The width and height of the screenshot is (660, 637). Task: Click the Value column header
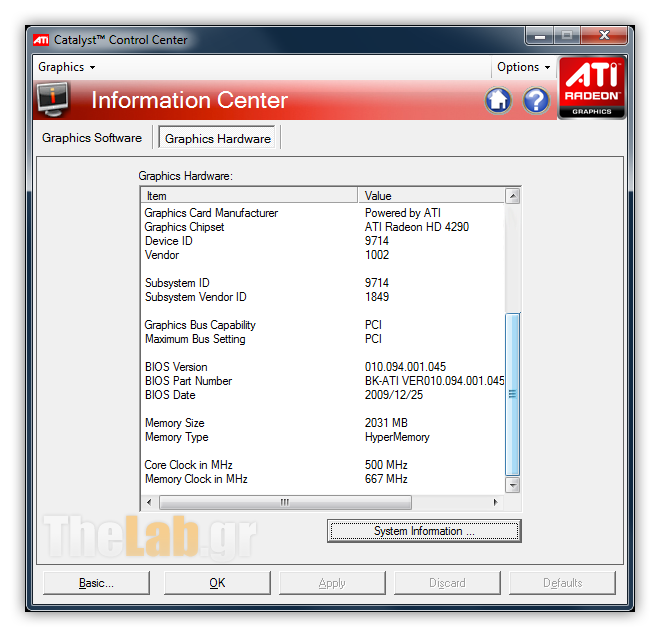[x=431, y=196]
